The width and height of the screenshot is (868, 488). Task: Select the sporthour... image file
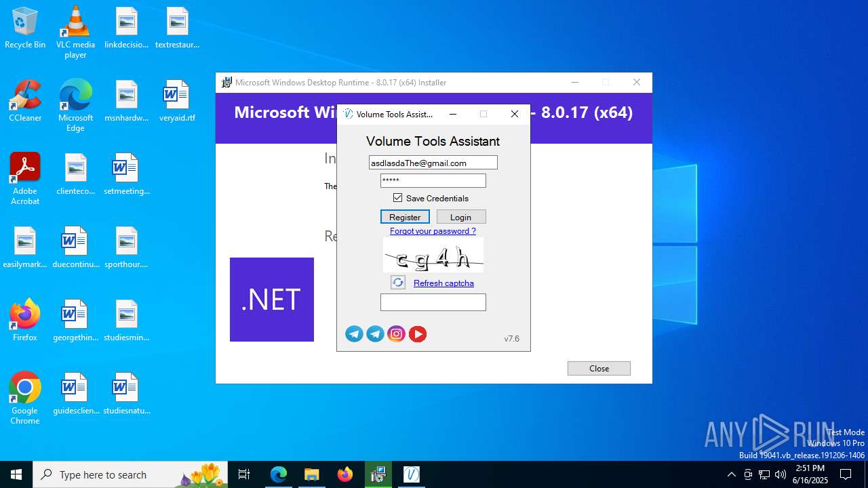pyautogui.click(x=126, y=247)
